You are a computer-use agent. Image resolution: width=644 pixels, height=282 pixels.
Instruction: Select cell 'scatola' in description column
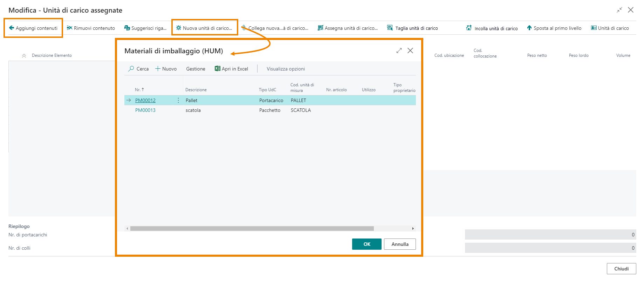(x=193, y=110)
